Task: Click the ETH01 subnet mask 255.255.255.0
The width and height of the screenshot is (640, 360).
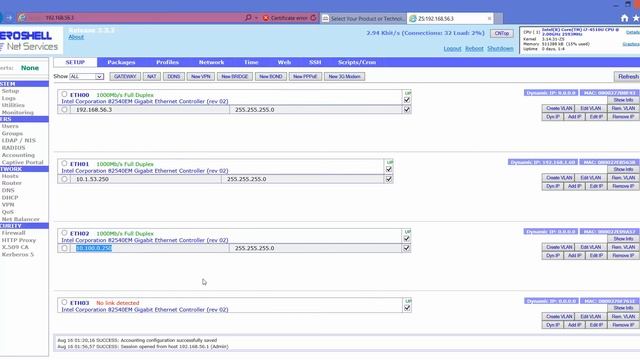Action: point(247,179)
